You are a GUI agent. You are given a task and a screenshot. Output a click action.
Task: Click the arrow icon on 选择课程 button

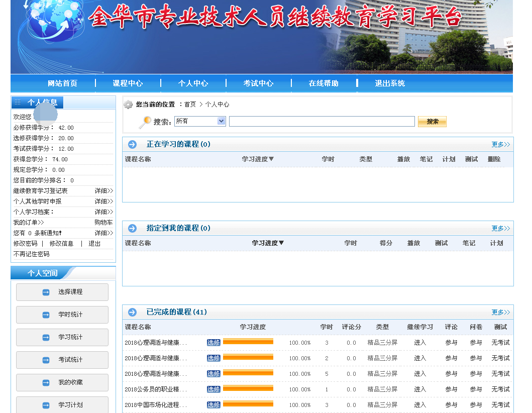tap(46, 292)
